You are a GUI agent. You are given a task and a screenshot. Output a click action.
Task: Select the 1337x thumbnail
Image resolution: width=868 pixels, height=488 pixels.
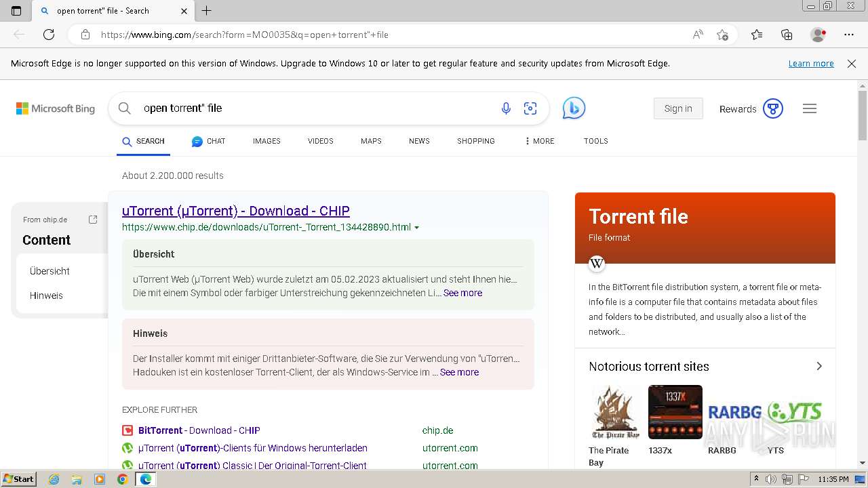[x=675, y=412]
